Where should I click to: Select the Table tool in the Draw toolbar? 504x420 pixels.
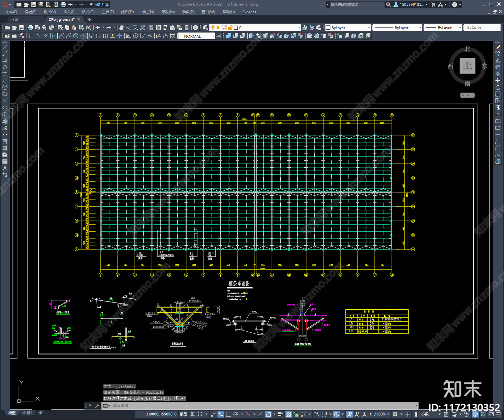pyautogui.click(x=5, y=161)
